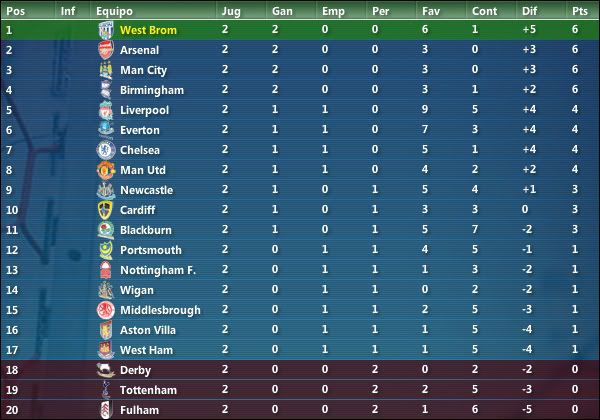
Task: Select the Newcastle team name
Action: click(146, 190)
